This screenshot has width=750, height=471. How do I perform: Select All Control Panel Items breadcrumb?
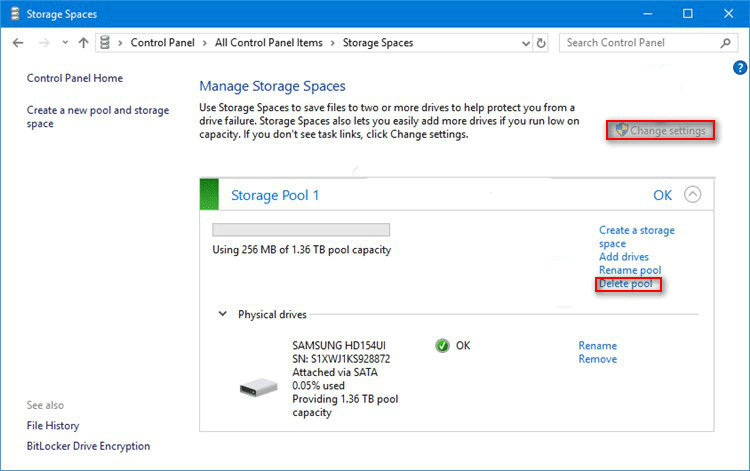coord(271,43)
